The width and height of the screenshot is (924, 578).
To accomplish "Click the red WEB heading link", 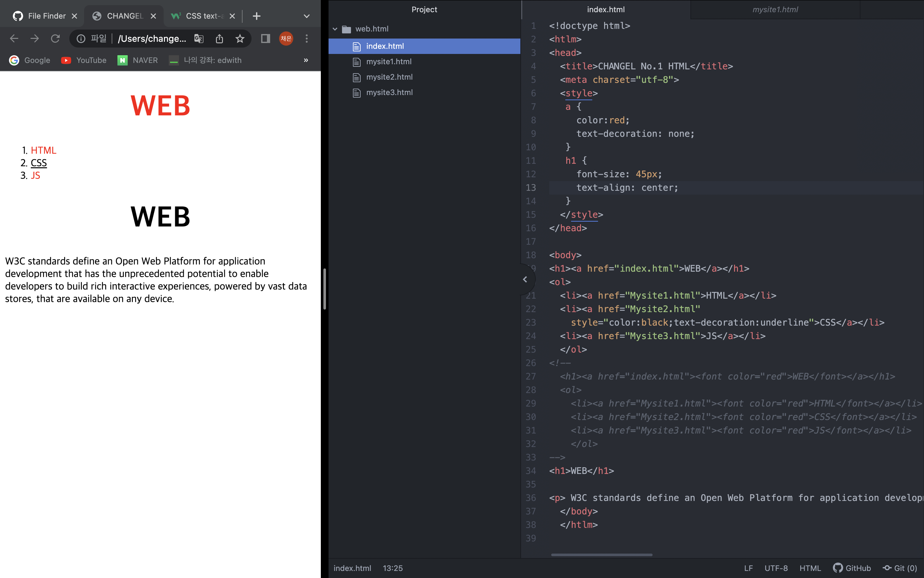I will tap(160, 106).
